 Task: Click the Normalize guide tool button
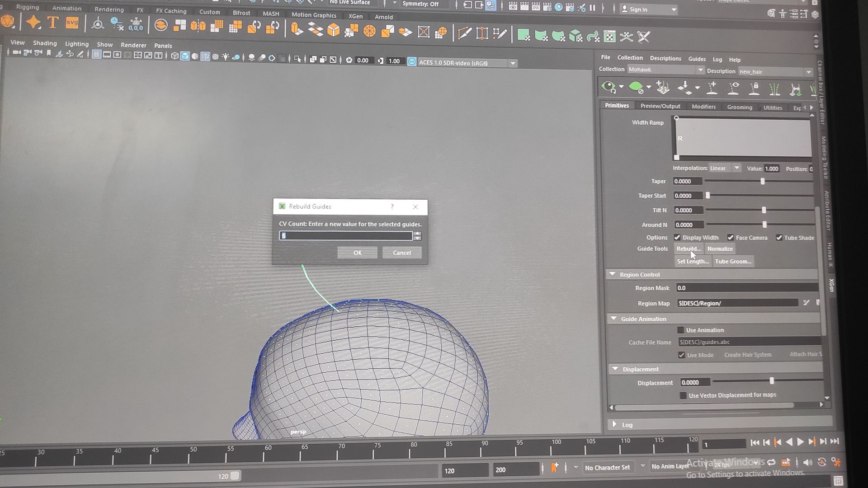720,249
